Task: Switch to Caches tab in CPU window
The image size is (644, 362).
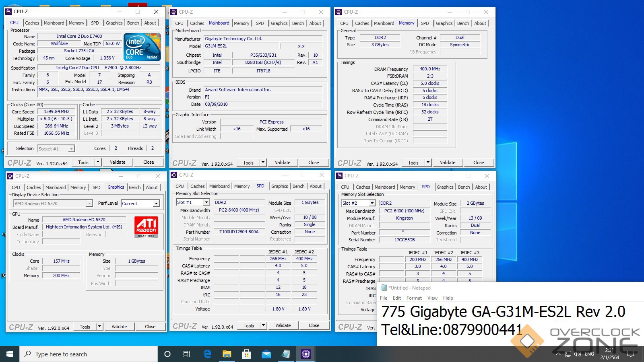Action: (32, 23)
